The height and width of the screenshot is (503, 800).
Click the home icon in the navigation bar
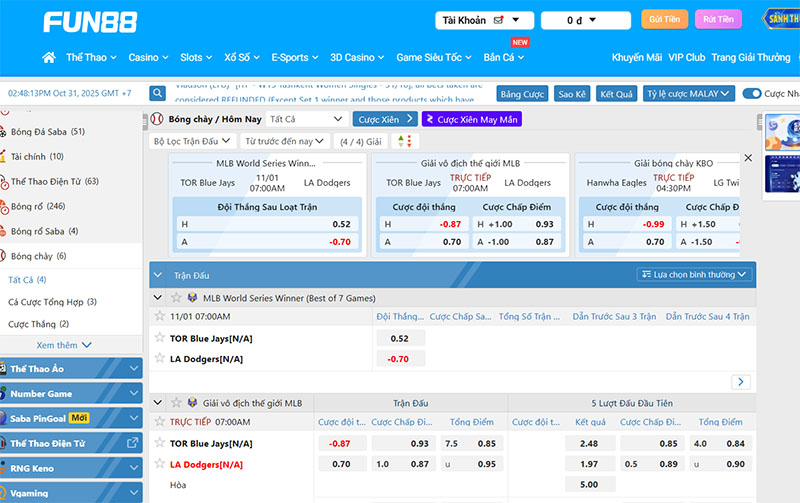click(x=49, y=58)
